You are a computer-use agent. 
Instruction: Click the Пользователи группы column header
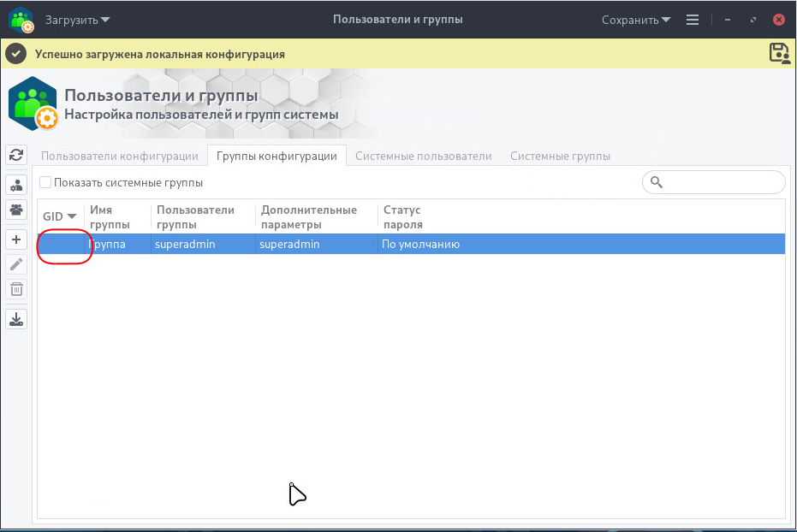coord(204,216)
